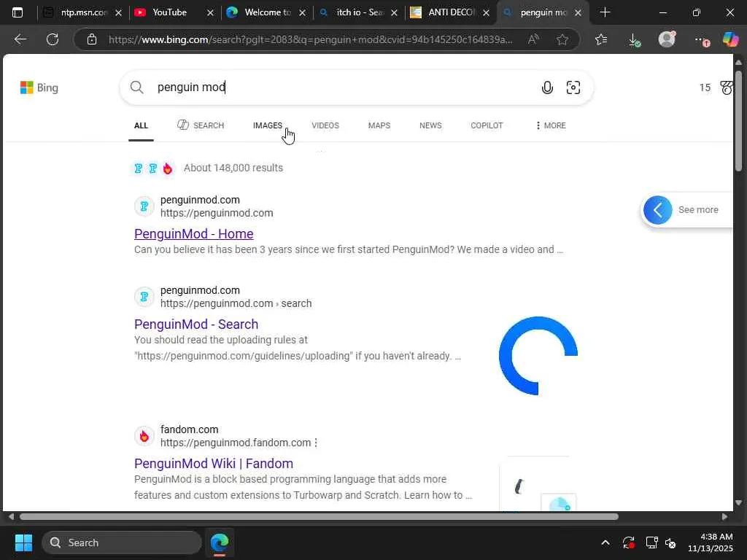Click the blue See more arrow circle

pos(658,210)
